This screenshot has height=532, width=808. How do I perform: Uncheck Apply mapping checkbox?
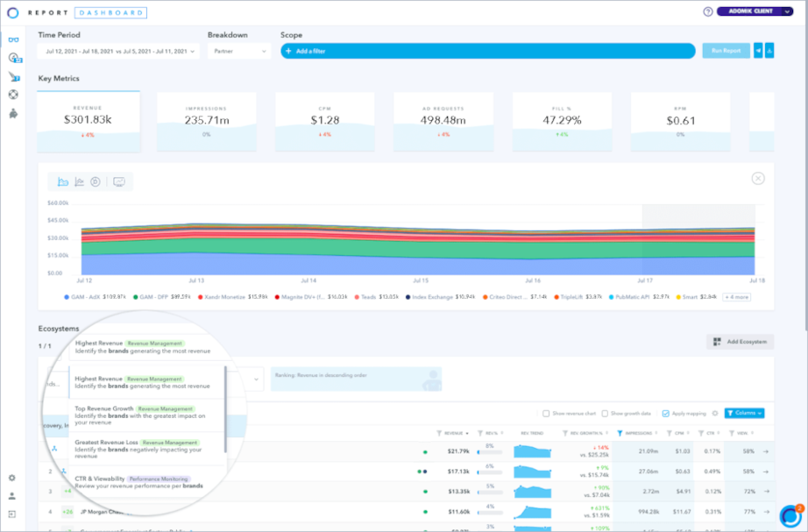click(x=666, y=414)
